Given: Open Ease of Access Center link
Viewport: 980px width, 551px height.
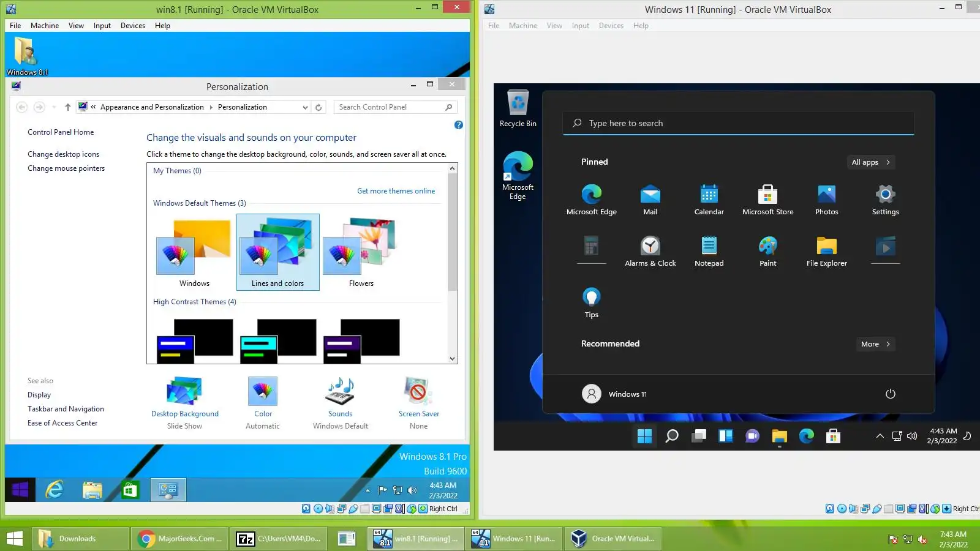Looking at the screenshot, I should tap(62, 423).
